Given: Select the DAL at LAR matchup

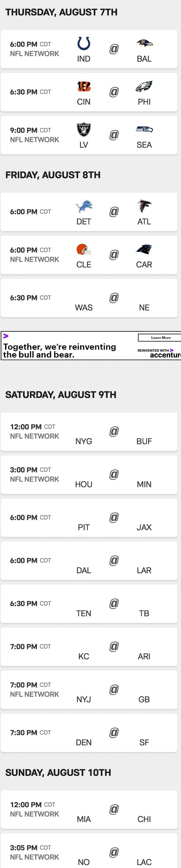Looking at the screenshot, I should (89, 561).
